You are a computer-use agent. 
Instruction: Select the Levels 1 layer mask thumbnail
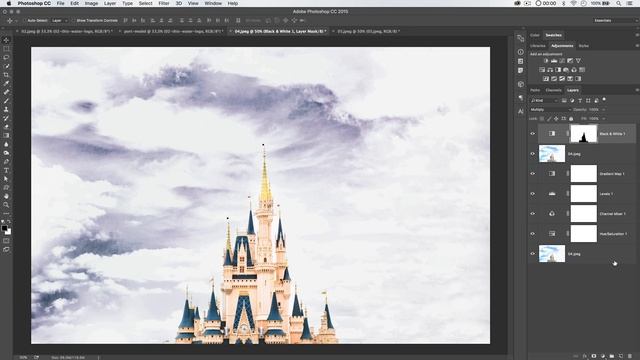583,193
